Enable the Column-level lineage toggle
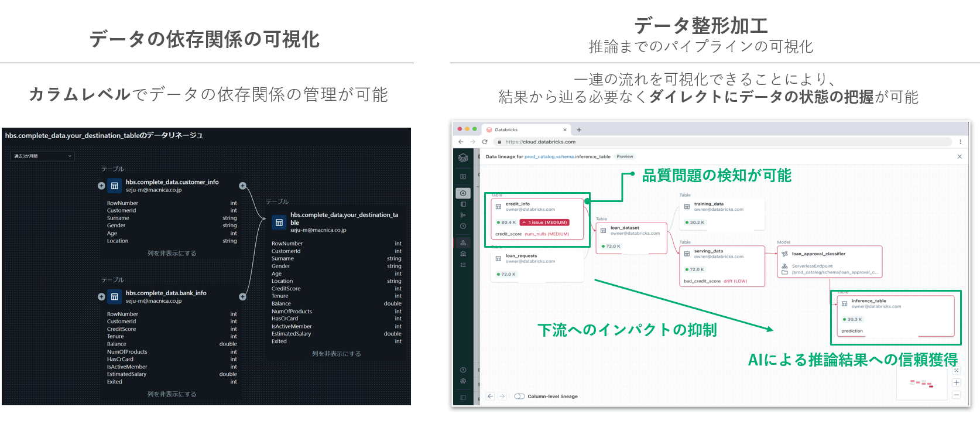Screen dimensions: 980x424 tap(519, 396)
